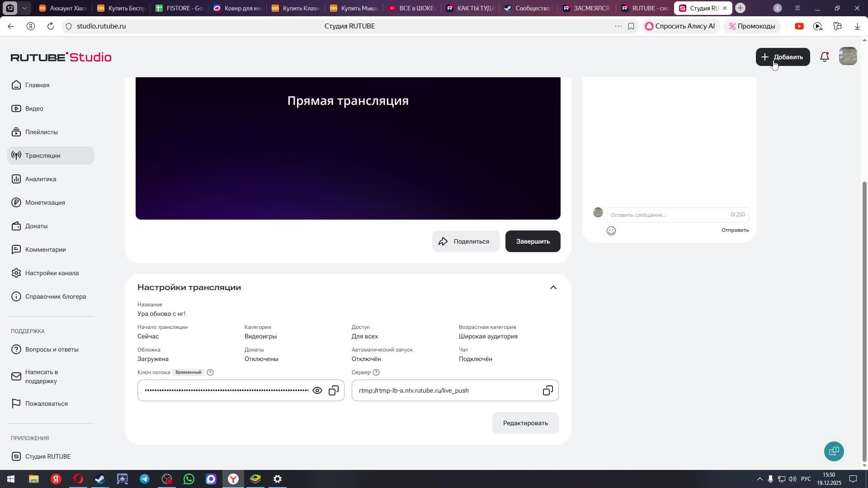
Task: Open the support chat widget
Action: click(834, 451)
